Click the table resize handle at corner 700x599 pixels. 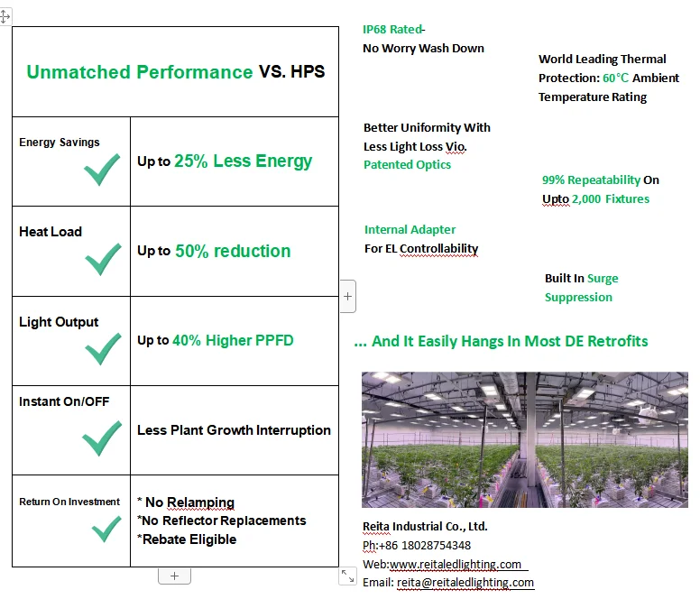348,576
